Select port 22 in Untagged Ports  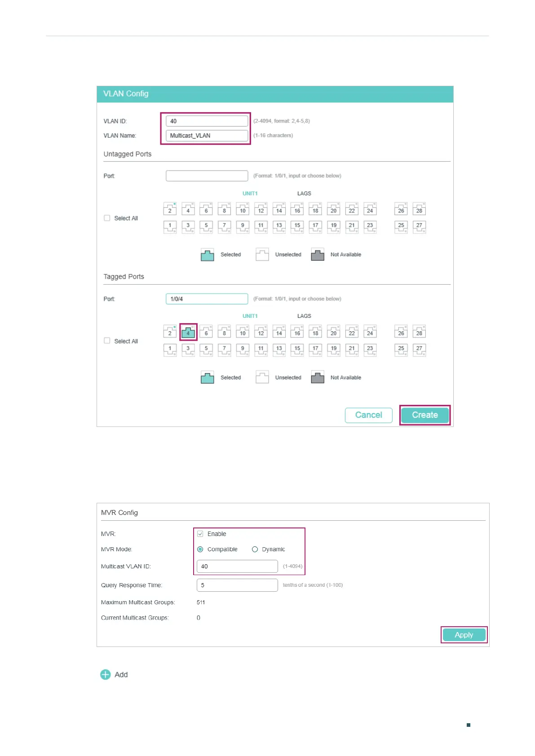352,209
